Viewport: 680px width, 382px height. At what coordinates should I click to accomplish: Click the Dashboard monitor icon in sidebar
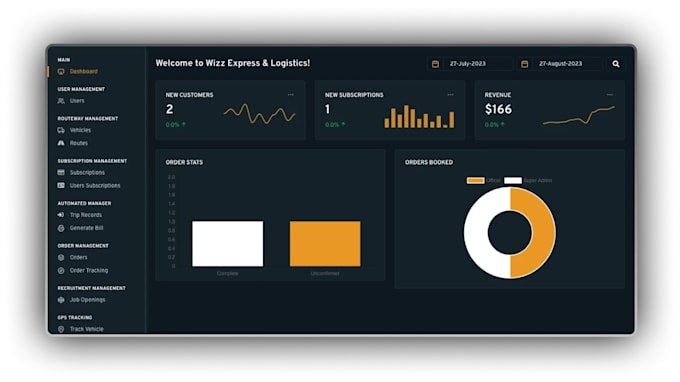61,72
